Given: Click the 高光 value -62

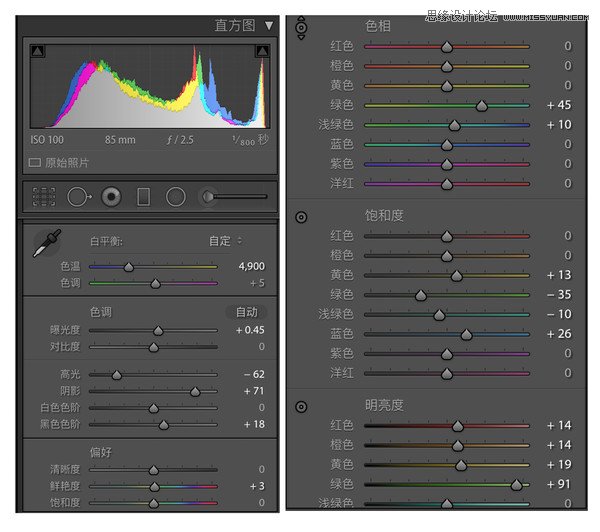Looking at the screenshot, I should (x=254, y=374).
